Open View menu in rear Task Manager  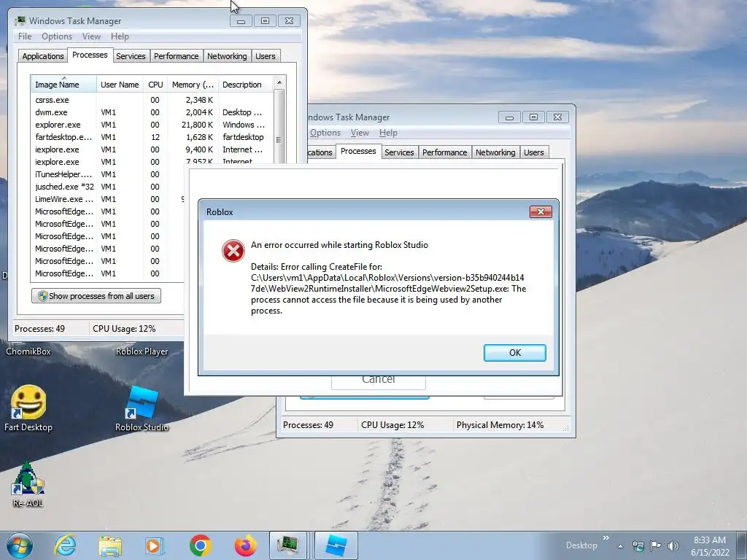tap(360, 133)
